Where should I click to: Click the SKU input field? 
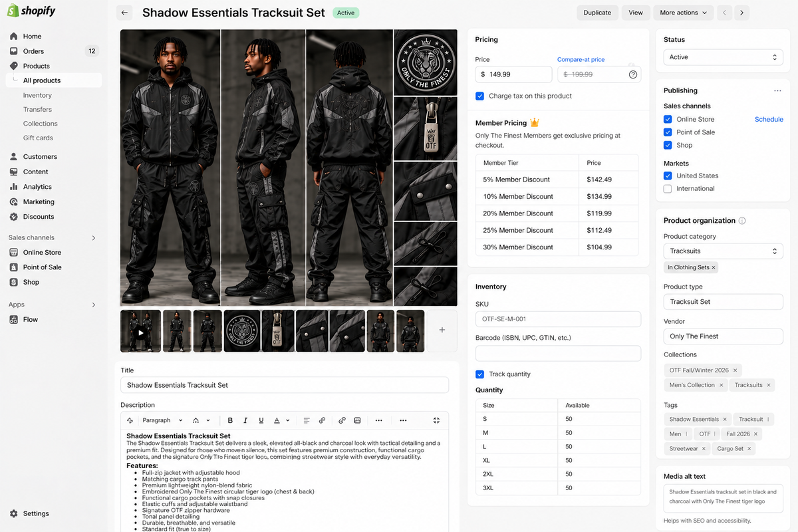559,319
